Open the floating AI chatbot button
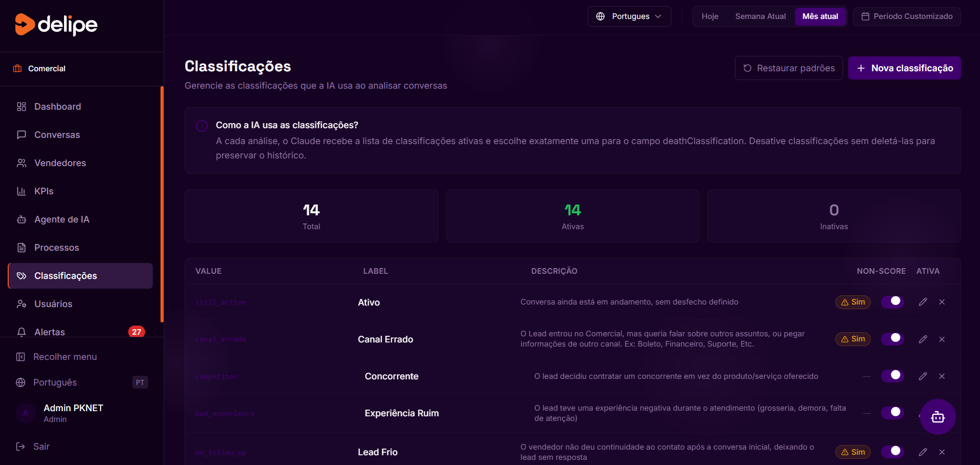This screenshot has width=980, height=465. coord(937,417)
